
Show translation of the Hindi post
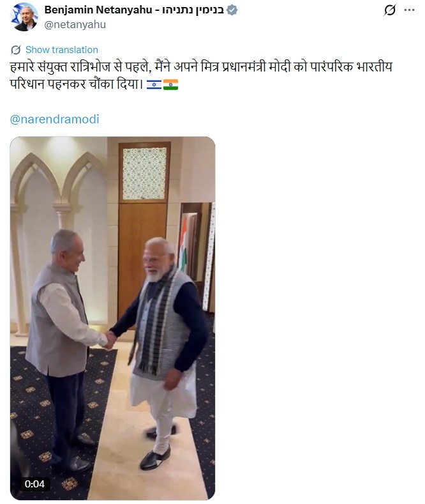point(62,50)
